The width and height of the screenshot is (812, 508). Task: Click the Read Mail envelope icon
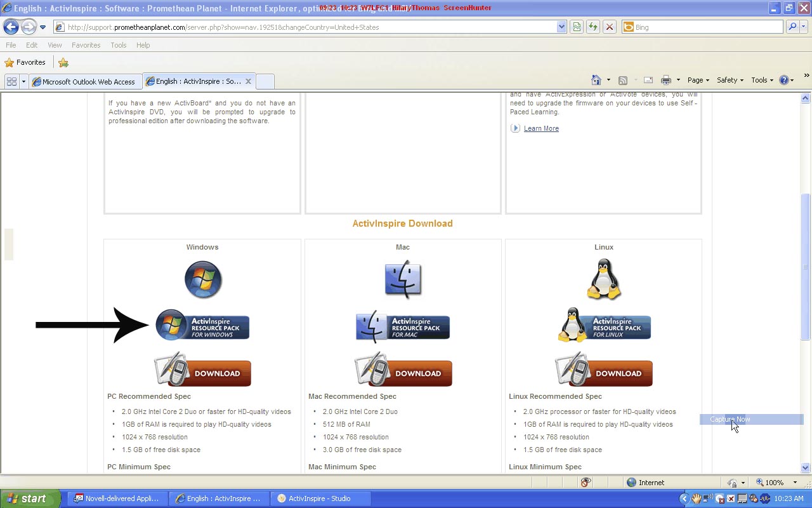tap(648, 80)
